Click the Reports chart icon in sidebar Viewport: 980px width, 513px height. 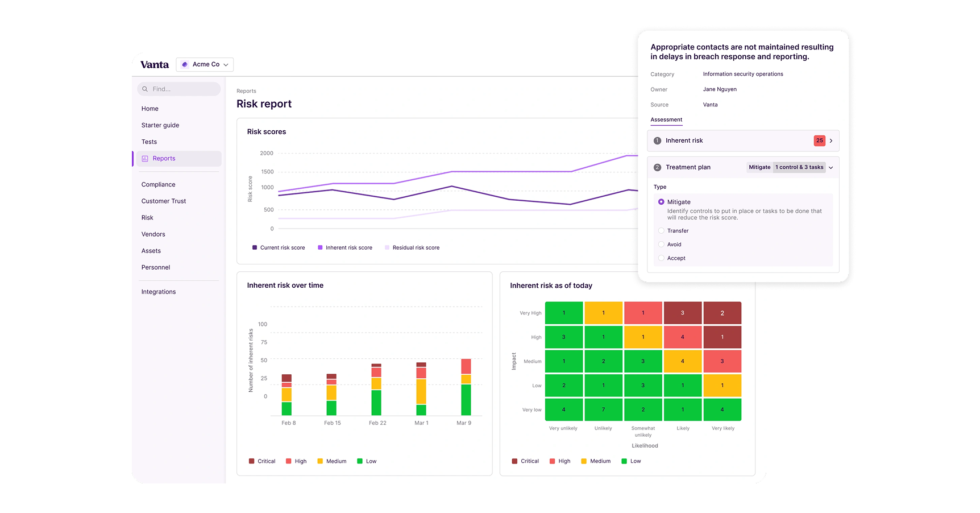tap(145, 159)
